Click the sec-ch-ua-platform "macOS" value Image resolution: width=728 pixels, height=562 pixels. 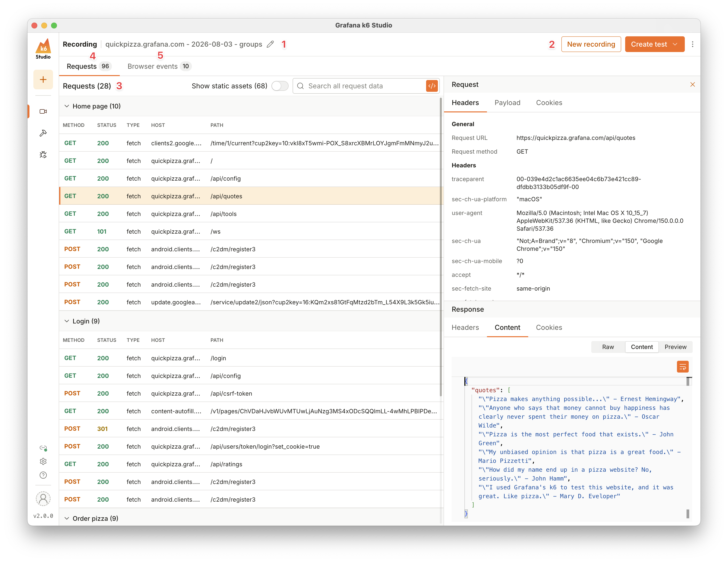pyautogui.click(x=529, y=199)
